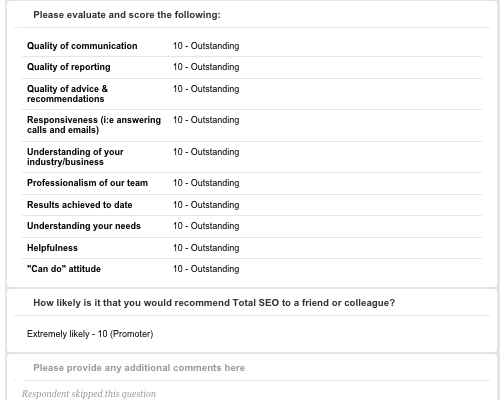Click 'Respondent skipped this question' text
The width and height of the screenshot is (504, 400).
tap(89, 394)
